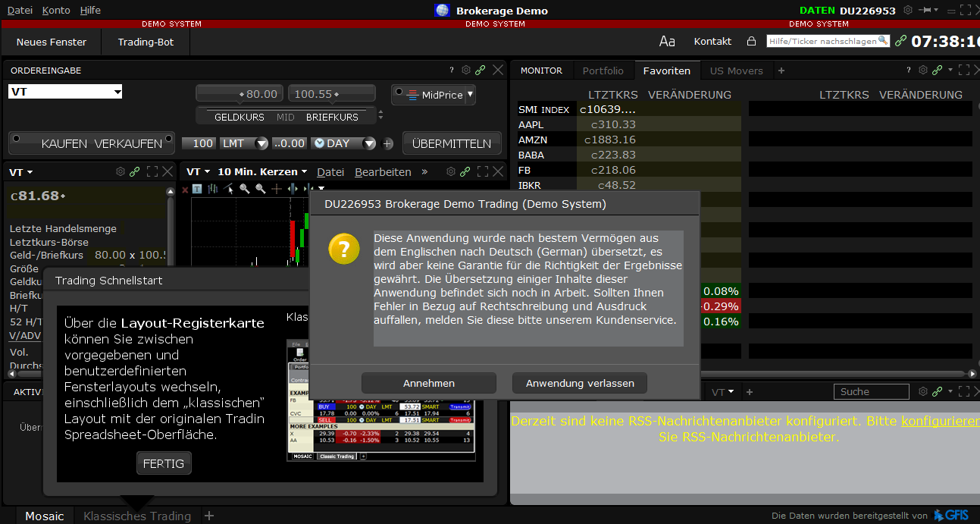The height and width of the screenshot is (524, 980).
Task: Open the VT instrument dropdown in Ordereingabe
Action: pyautogui.click(x=117, y=91)
